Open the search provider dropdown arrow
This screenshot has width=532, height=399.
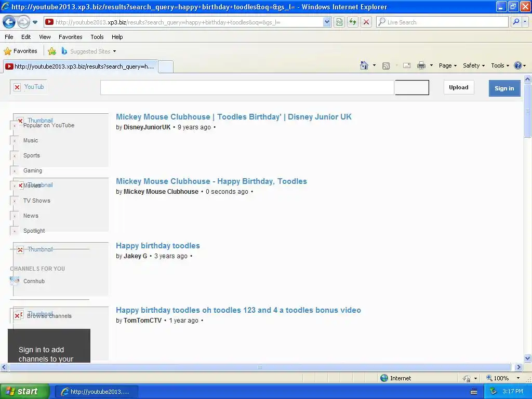pos(525,22)
